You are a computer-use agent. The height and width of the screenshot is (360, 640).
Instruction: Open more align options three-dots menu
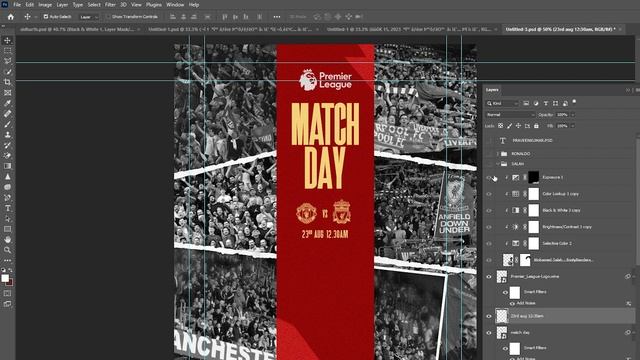(277, 17)
